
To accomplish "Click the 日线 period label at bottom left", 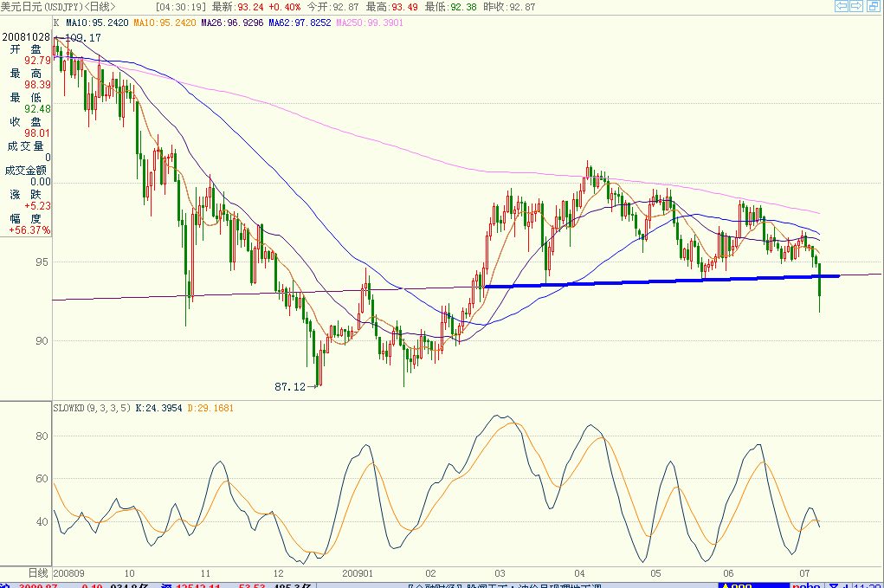I will (x=38, y=573).
